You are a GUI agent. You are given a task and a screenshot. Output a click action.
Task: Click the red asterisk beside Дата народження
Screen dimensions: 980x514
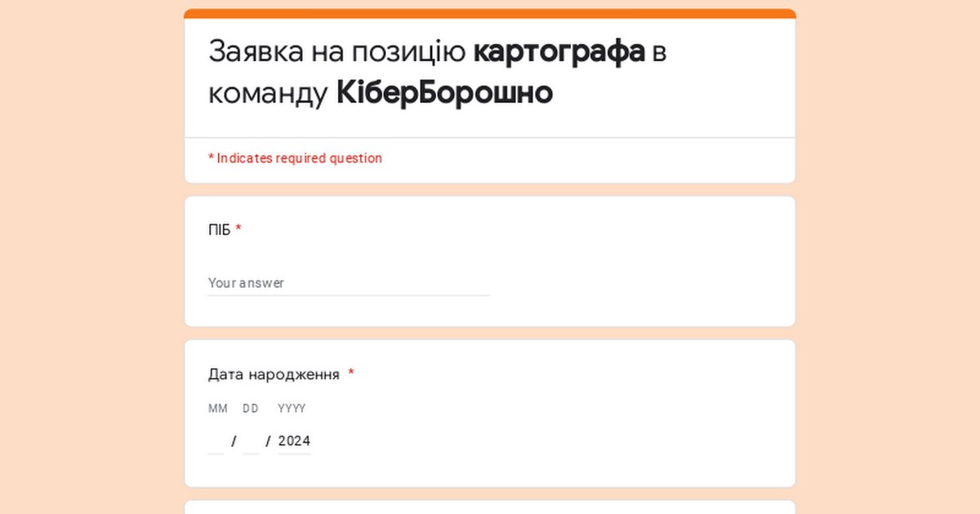[x=351, y=374]
